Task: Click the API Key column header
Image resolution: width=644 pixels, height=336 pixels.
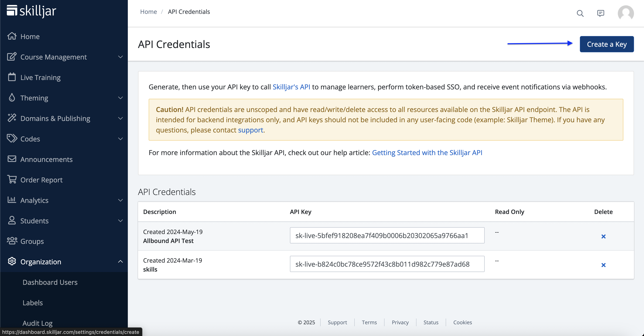Action: (x=301, y=212)
